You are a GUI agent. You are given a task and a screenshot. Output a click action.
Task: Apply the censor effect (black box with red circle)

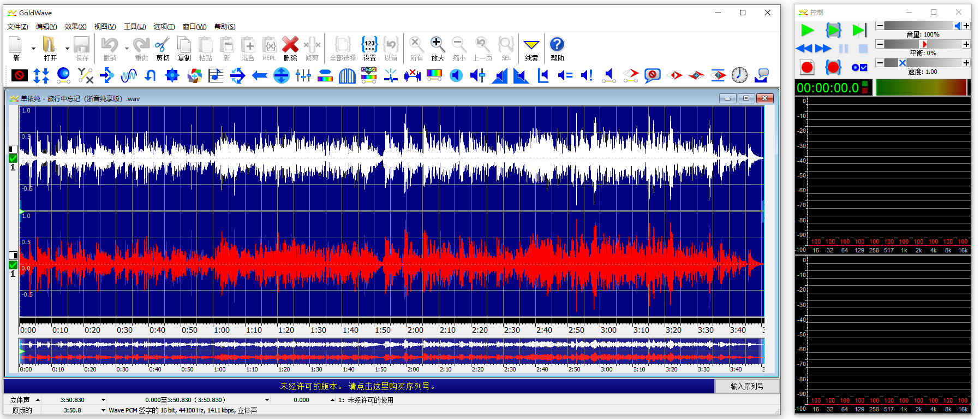pyautogui.click(x=20, y=75)
